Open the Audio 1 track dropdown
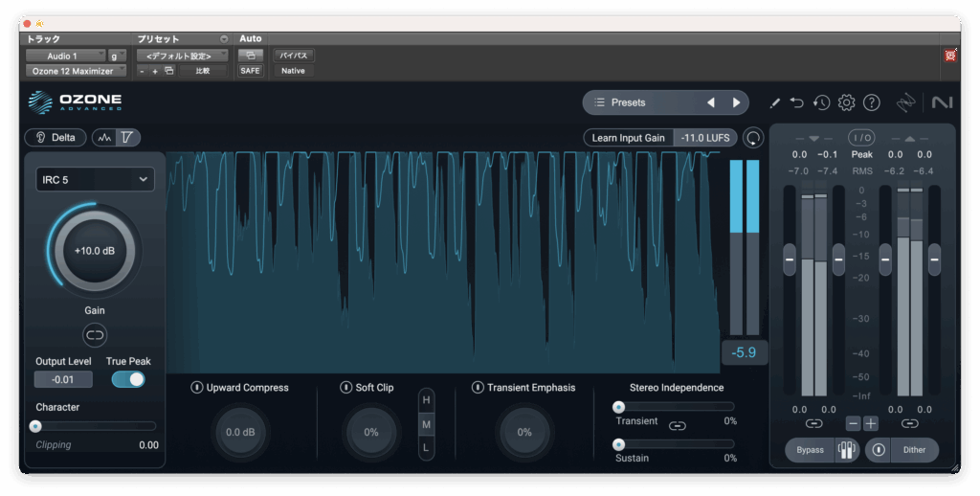Screen dimensions: 980x496 pos(65,56)
